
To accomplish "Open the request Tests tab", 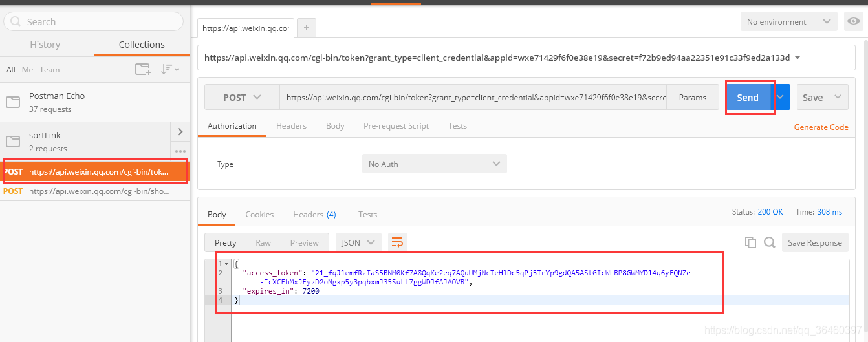I will pos(457,126).
